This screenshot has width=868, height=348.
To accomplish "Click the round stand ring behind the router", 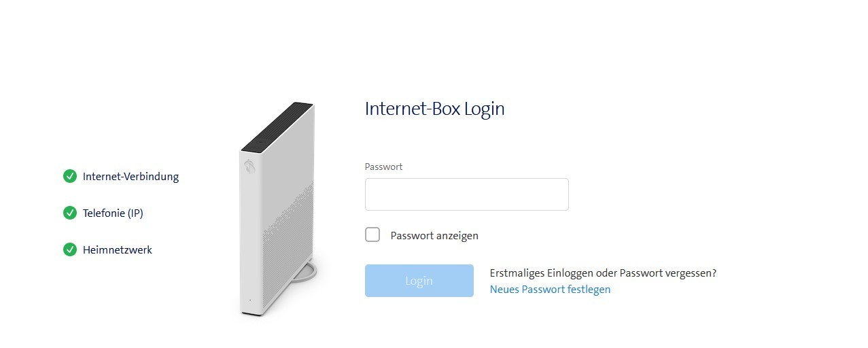I will (x=308, y=272).
